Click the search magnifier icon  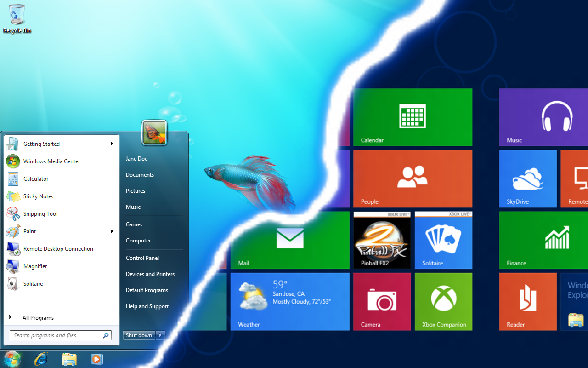(106, 335)
